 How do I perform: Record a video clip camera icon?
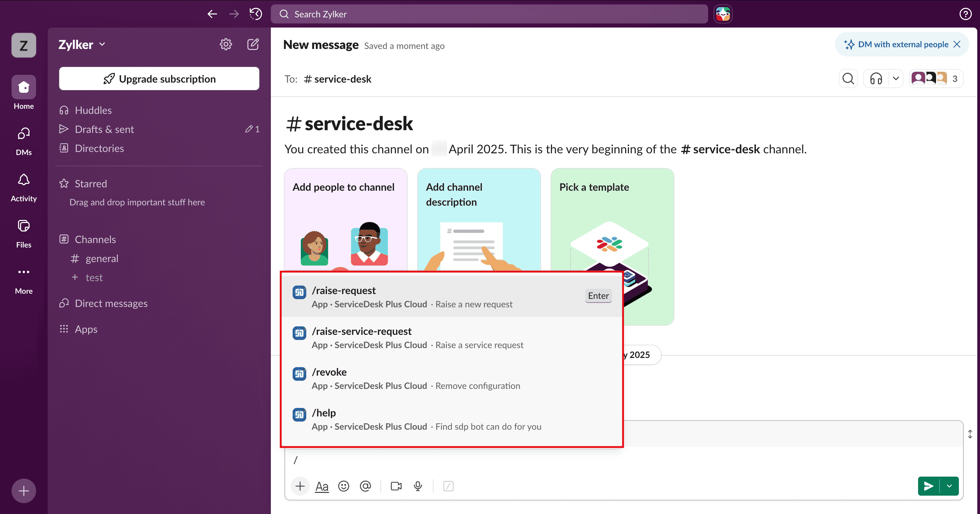396,486
